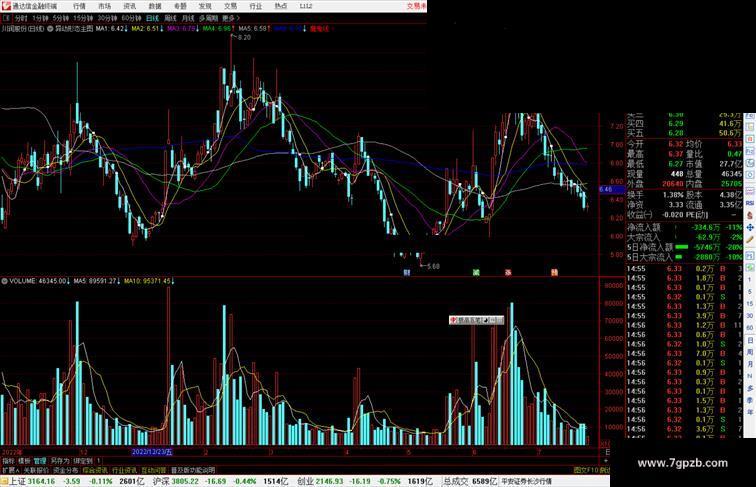
Task: Select 季 quarter shortcut in right sidebar
Action: [x=750, y=400]
